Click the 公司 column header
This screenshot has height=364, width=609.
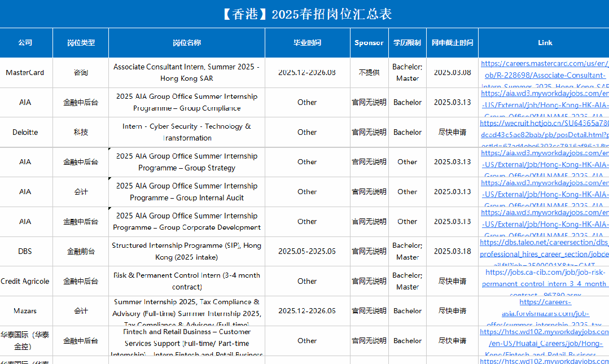coord(26,43)
